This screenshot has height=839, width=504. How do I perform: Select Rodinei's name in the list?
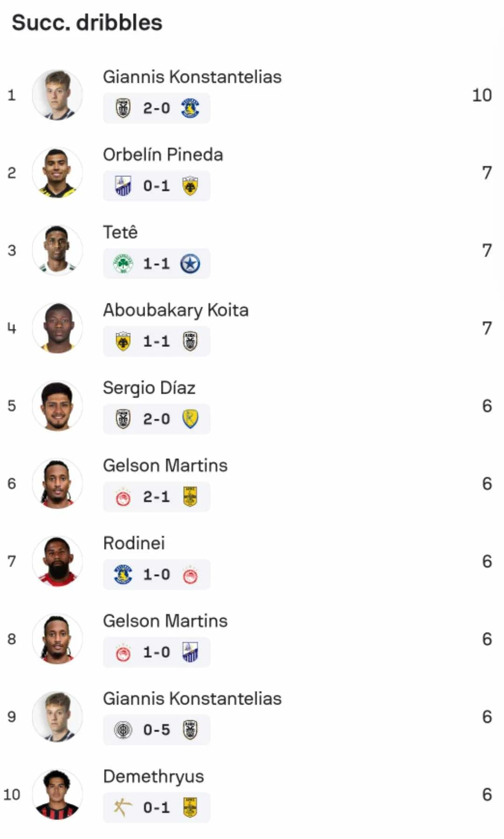point(134,543)
